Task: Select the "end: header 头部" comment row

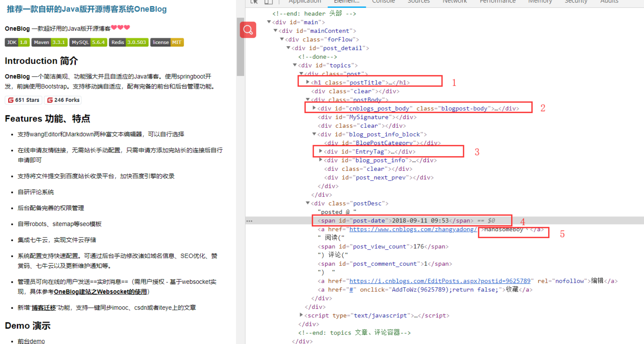Action: tap(314, 14)
